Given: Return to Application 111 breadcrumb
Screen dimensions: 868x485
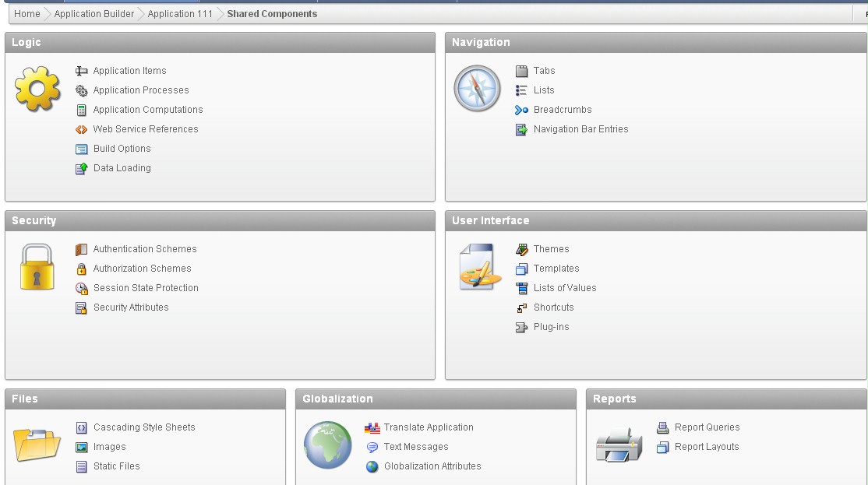Looking at the screenshot, I should [180, 14].
